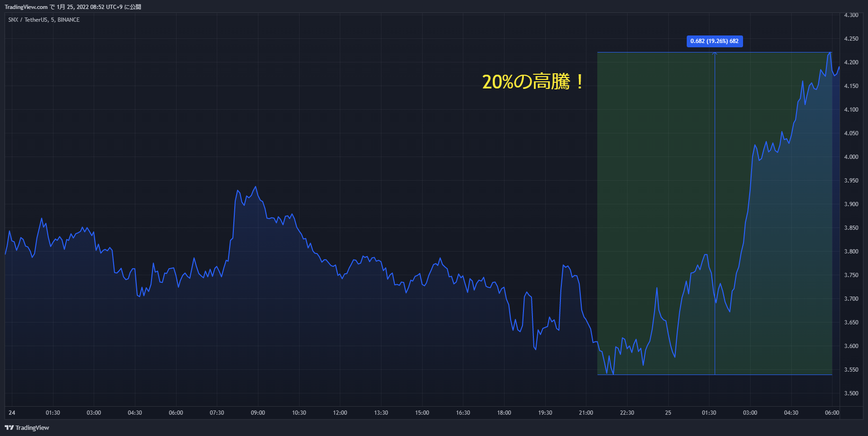The height and width of the screenshot is (436, 868).
Task: Click the 3.500 price axis label
Action: (x=851, y=393)
